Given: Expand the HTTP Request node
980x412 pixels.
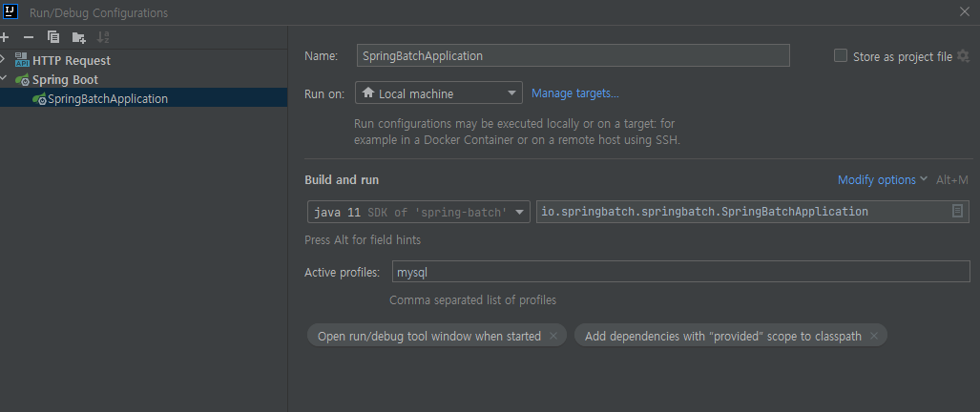Looking at the screenshot, I should pos(4,60).
